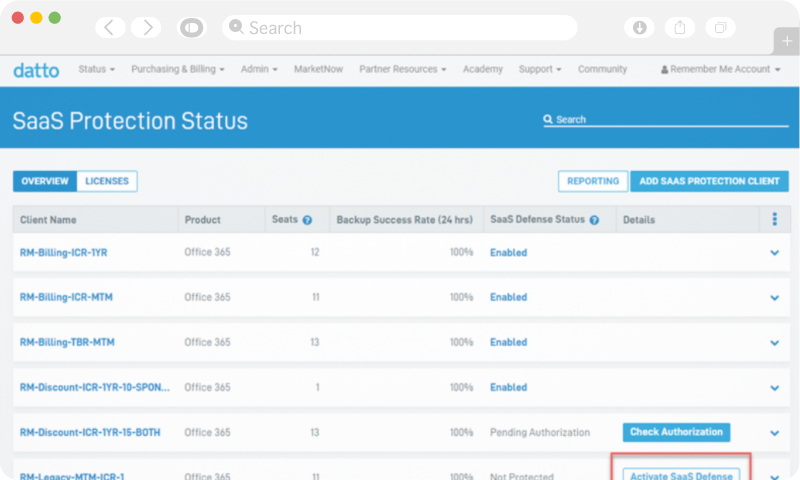Open the Status dropdown menu

[x=96, y=69]
